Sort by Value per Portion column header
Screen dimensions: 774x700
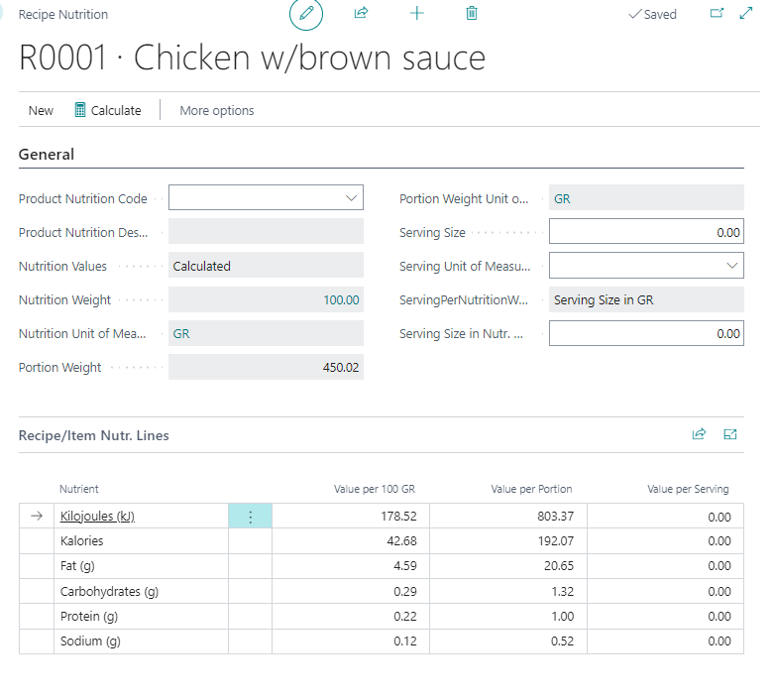coord(531,489)
